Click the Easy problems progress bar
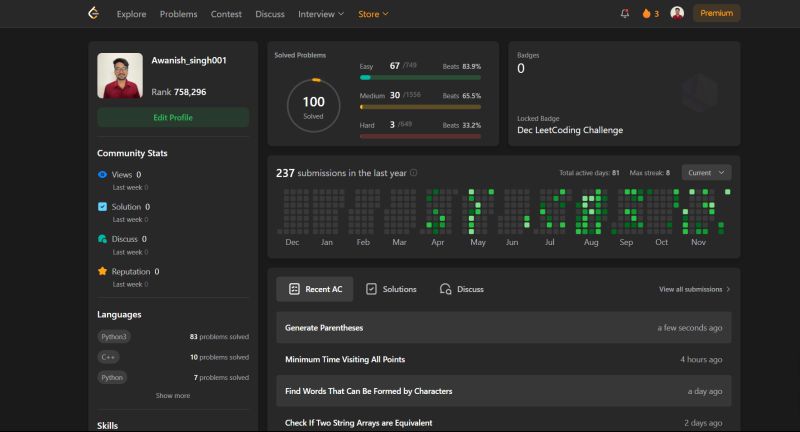The image size is (800, 432). pos(420,77)
